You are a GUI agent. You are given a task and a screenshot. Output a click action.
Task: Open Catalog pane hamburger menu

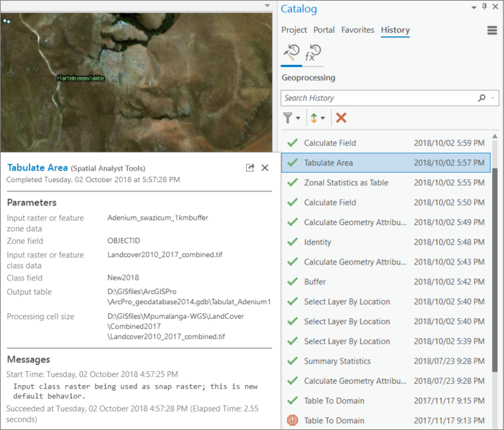point(492,31)
